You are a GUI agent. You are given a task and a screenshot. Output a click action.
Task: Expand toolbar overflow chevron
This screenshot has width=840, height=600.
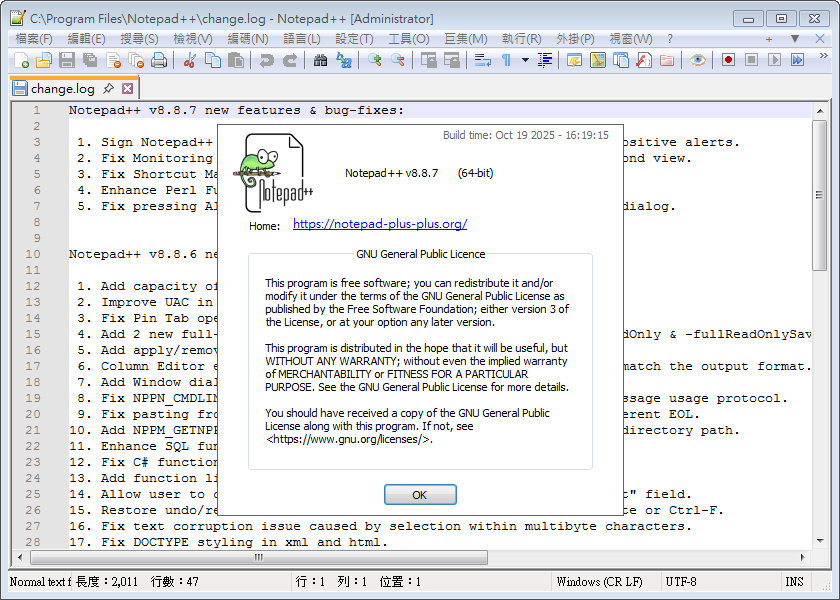click(x=823, y=55)
